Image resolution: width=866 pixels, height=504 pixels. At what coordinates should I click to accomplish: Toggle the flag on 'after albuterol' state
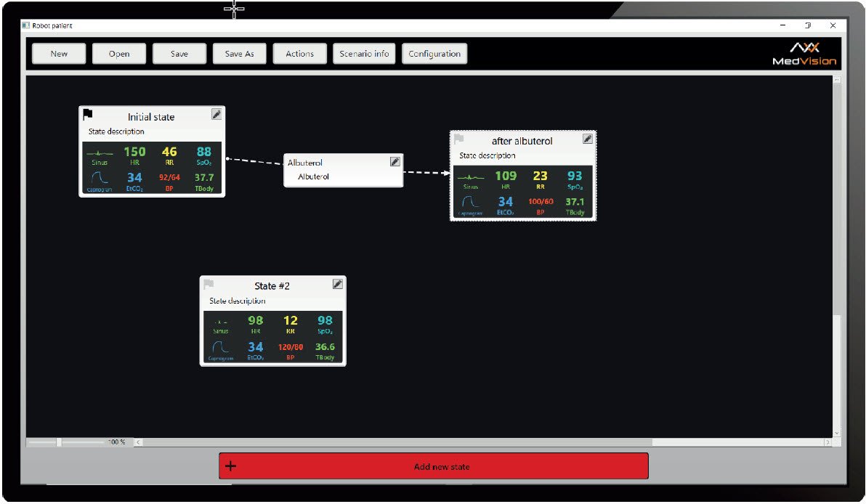click(x=458, y=138)
